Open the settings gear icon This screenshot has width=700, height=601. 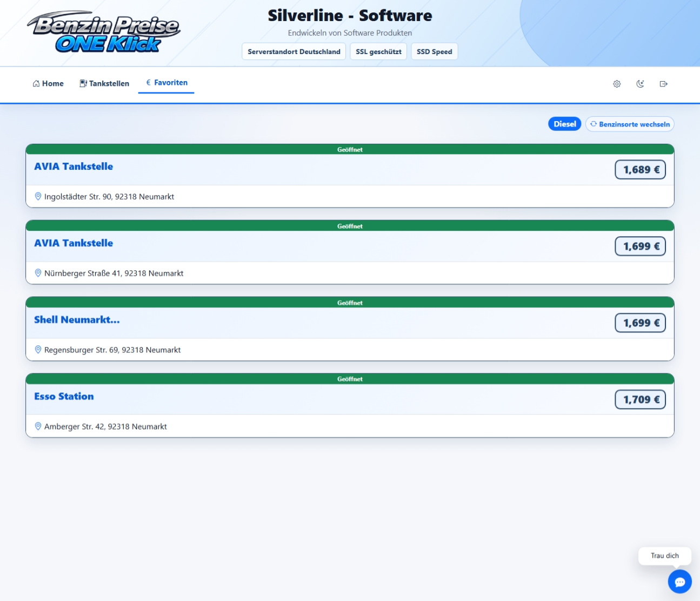(x=617, y=84)
